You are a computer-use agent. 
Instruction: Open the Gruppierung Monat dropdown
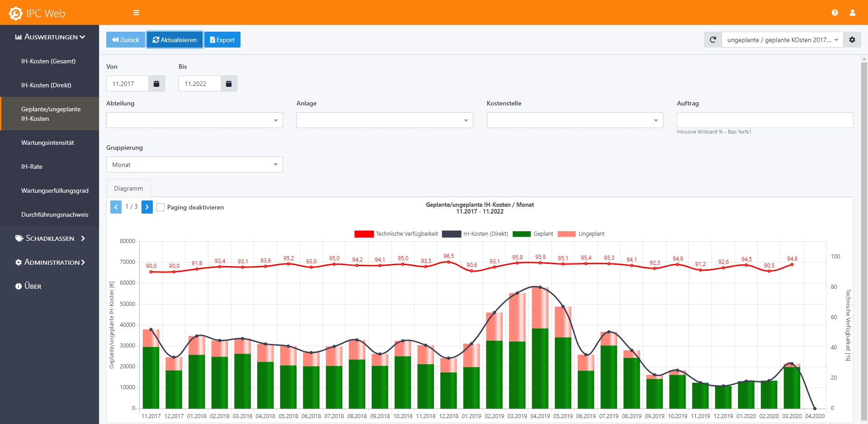(x=194, y=165)
